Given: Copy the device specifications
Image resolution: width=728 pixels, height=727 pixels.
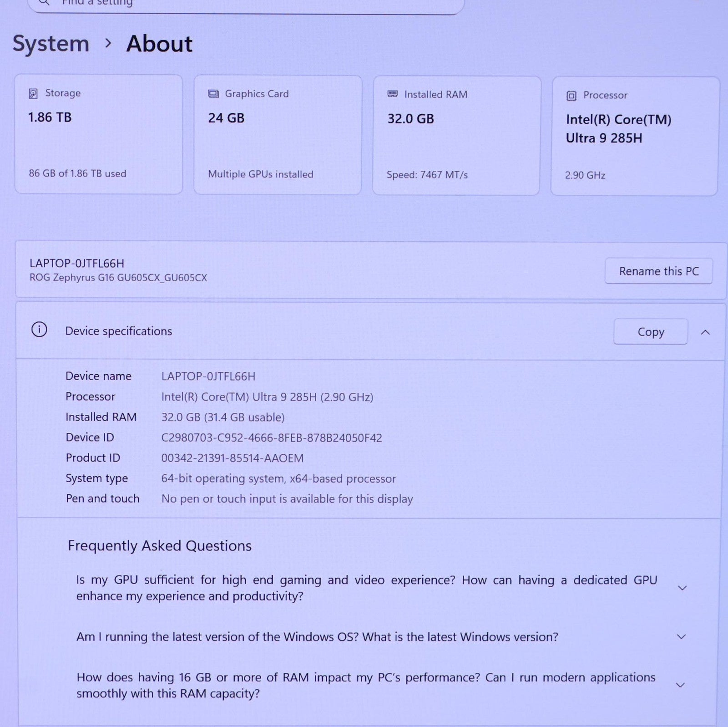Looking at the screenshot, I should click(x=650, y=332).
